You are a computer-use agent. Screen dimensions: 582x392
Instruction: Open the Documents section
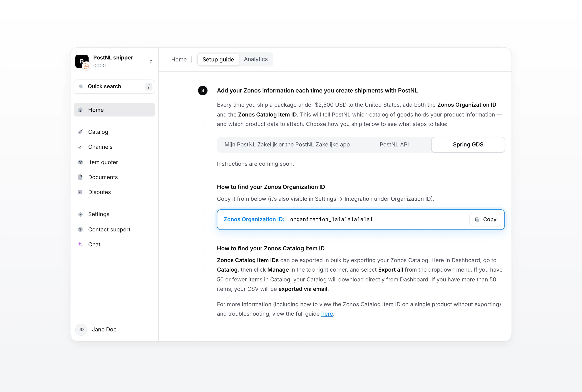pos(114,177)
